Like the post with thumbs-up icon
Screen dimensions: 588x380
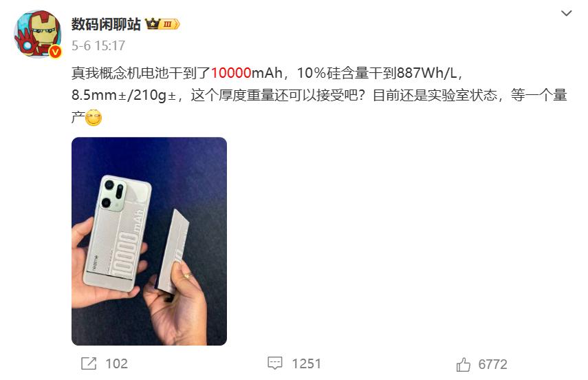[463, 364]
